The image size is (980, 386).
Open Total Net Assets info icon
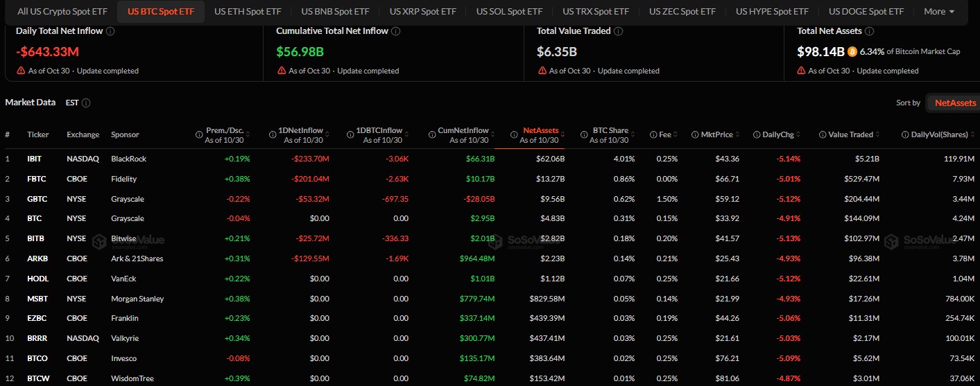click(x=870, y=31)
